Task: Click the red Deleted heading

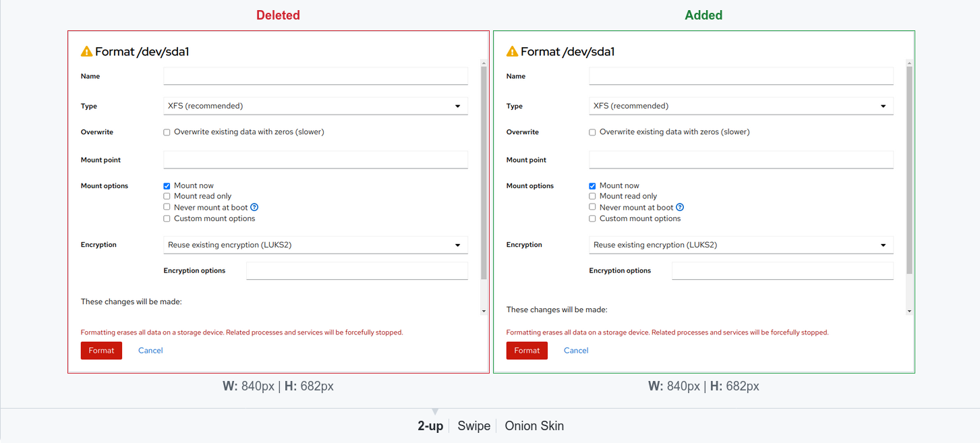Action: 278,15
